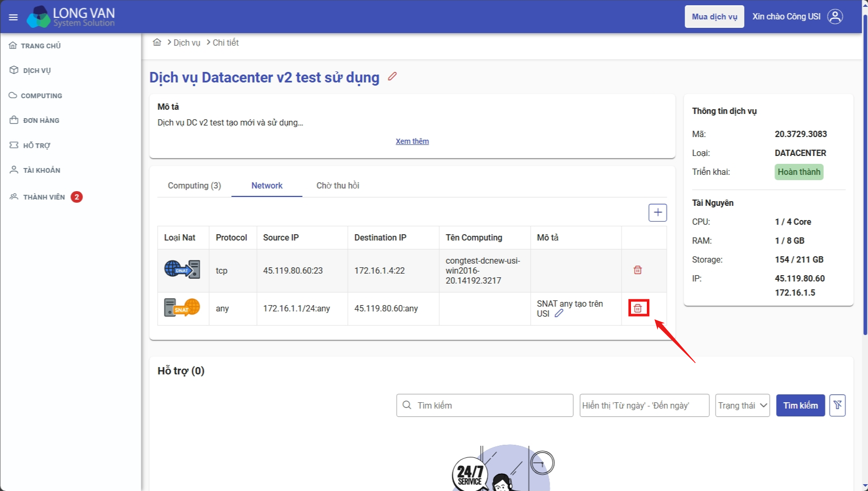Click Thành viên group sidebar icon
Screen dimensions: 868x491
pyautogui.click(x=14, y=196)
